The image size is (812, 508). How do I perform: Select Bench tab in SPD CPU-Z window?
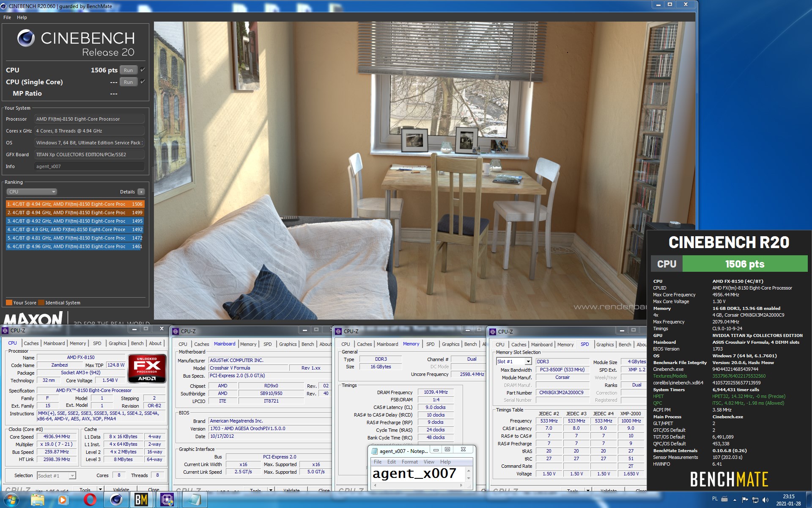(625, 345)
